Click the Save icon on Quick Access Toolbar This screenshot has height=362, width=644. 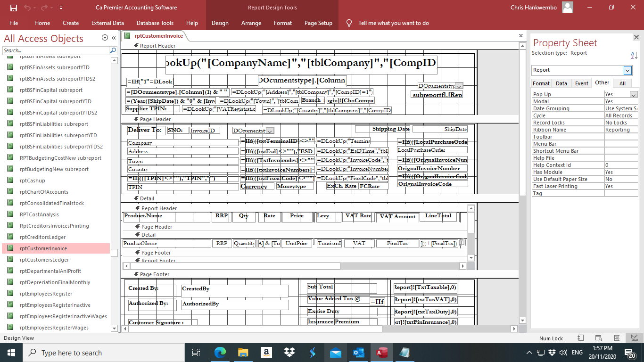tap(13, 8)
